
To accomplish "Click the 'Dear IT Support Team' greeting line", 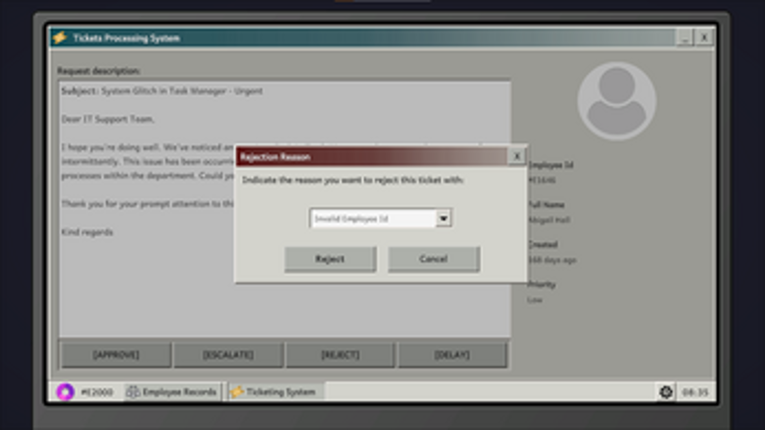I will (108, 119).
